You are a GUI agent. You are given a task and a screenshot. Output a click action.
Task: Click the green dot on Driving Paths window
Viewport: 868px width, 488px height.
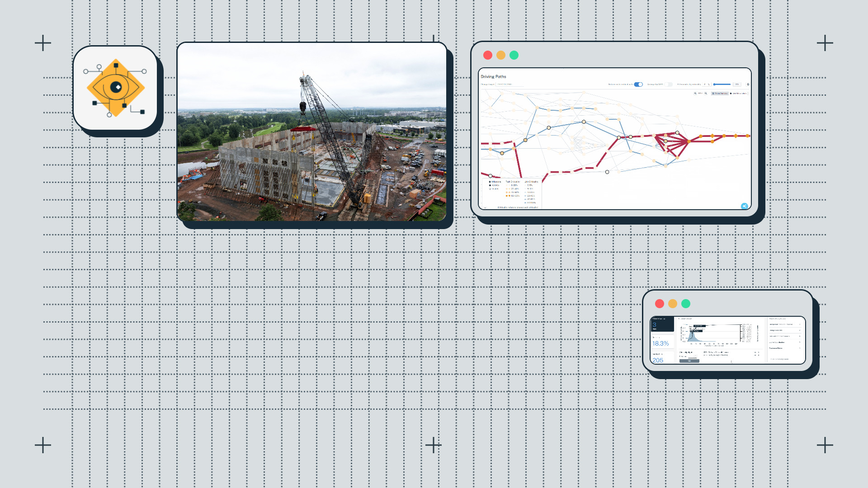pos(514,55)
